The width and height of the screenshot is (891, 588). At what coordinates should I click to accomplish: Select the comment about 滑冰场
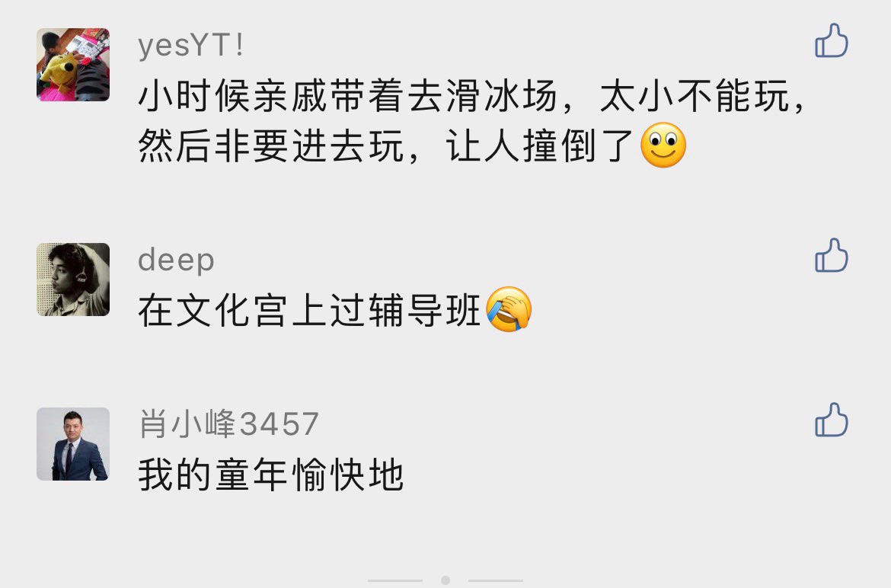[x=471, y=120]
